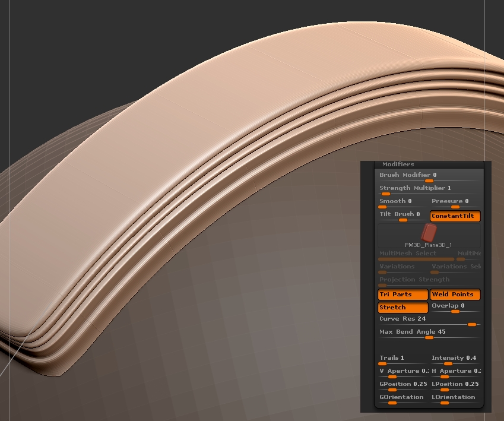Adjust the Intensity slider

pos(455,360)
